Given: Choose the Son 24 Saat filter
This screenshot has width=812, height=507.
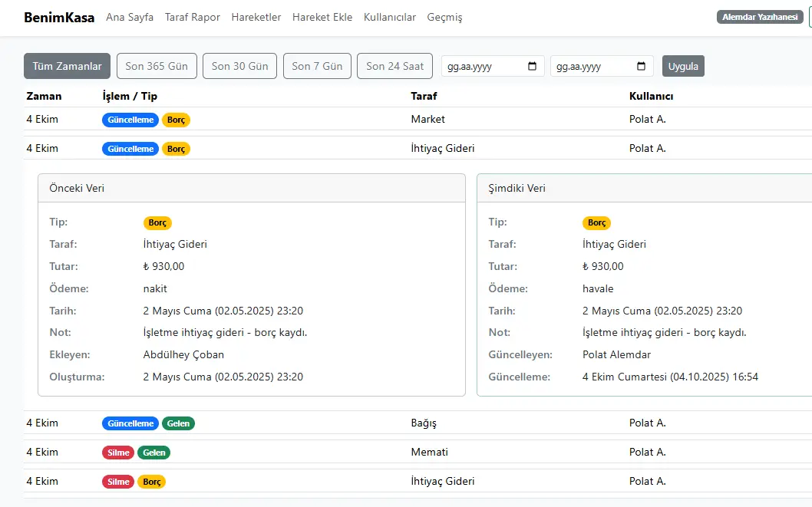Looking at the screenshot, I should (394, 66).
